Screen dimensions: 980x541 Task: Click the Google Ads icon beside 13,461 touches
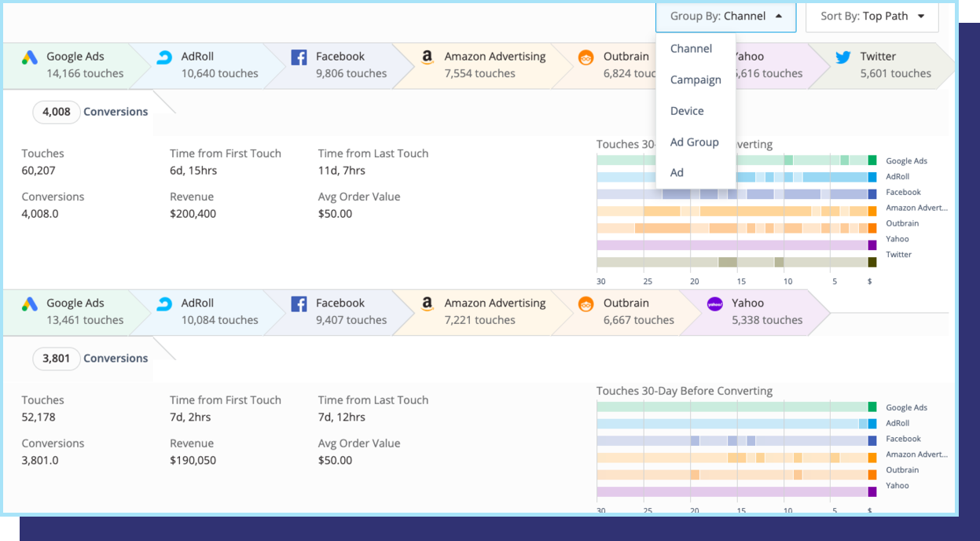29,304
